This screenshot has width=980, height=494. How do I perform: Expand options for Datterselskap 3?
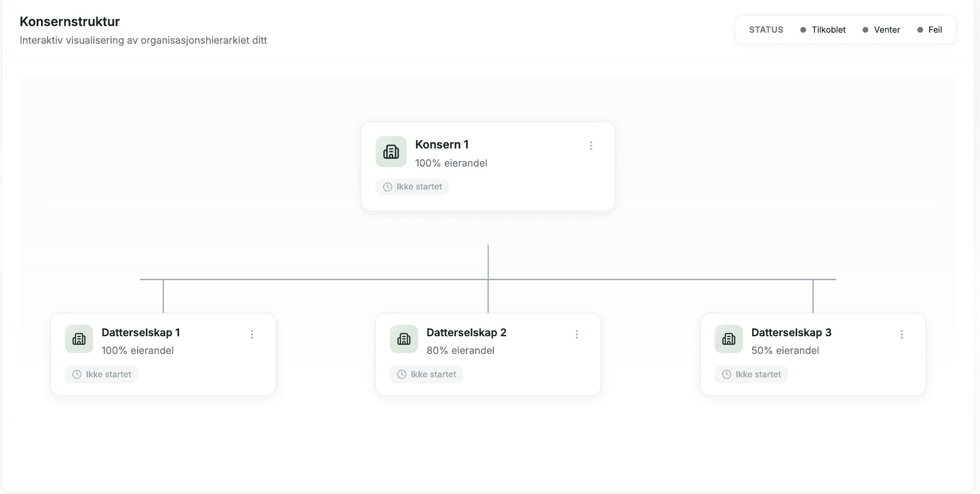click(901, 334)
